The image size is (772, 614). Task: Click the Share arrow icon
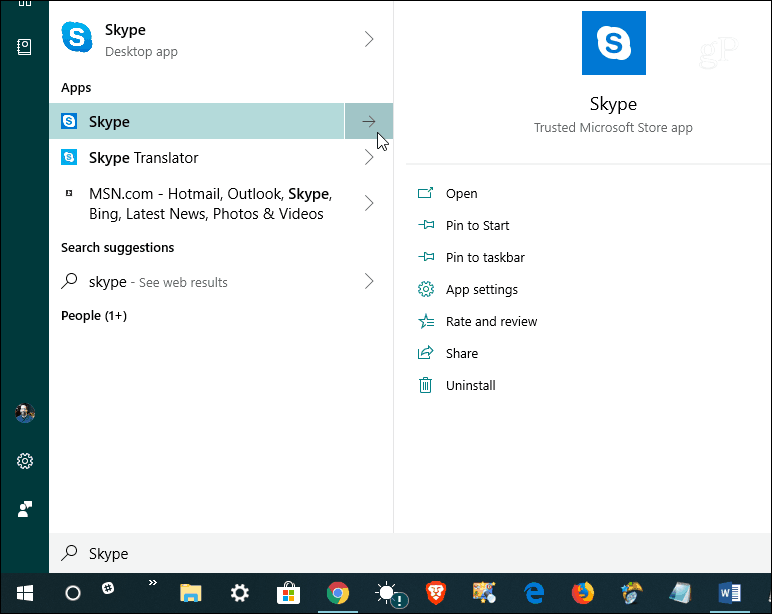click(425, 353)
